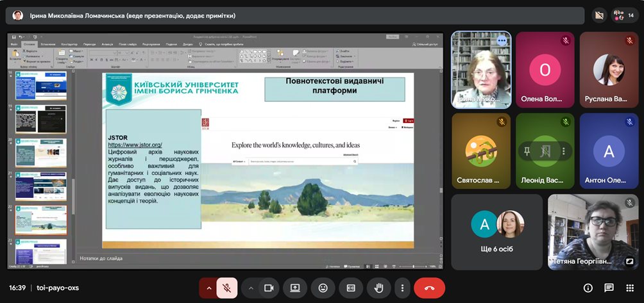Viewport: 644px width, 303px height.
Task: Click the jstor.org link on the slide
Action: coord(135,145)
